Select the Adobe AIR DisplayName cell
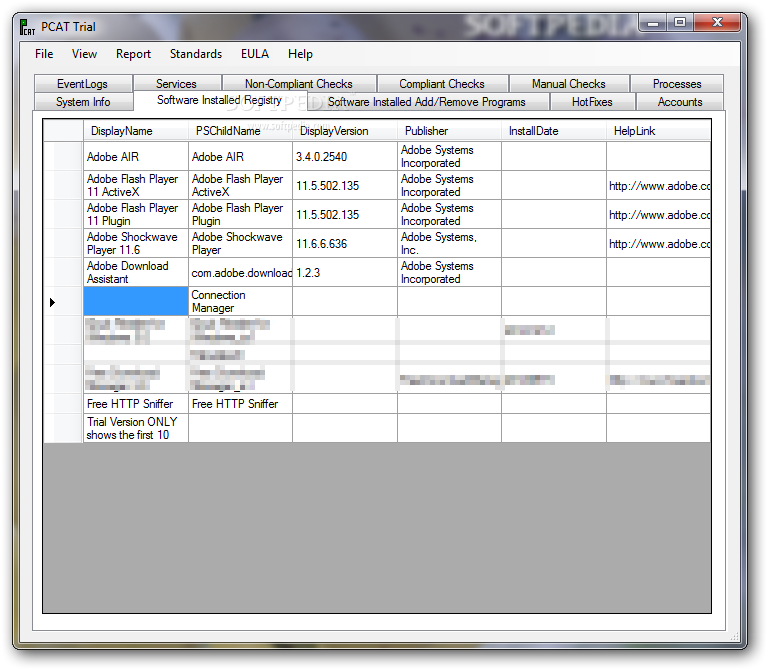The height and width of the screenshot is (670, 768). (x=136, y=156)
